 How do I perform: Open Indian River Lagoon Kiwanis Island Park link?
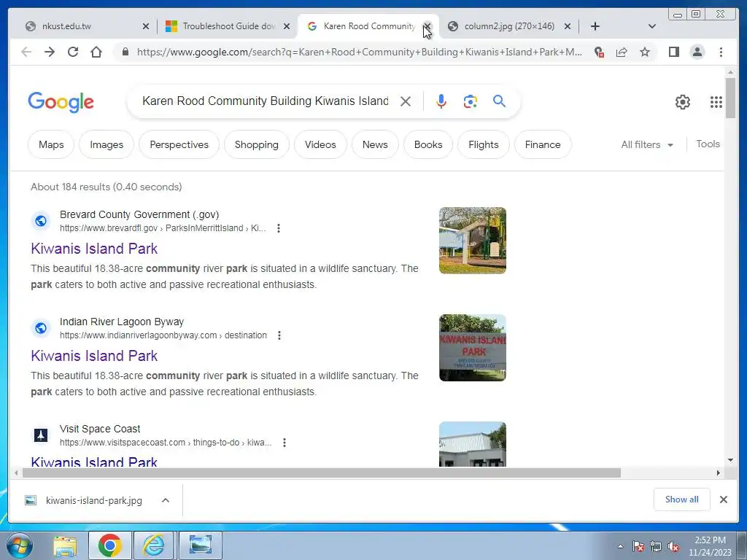(x=94, y=356)
